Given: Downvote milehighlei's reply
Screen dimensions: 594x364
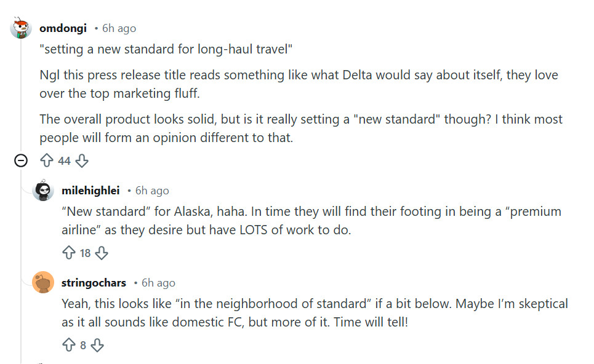Looking at the screenshot, I should pos(102,253).
